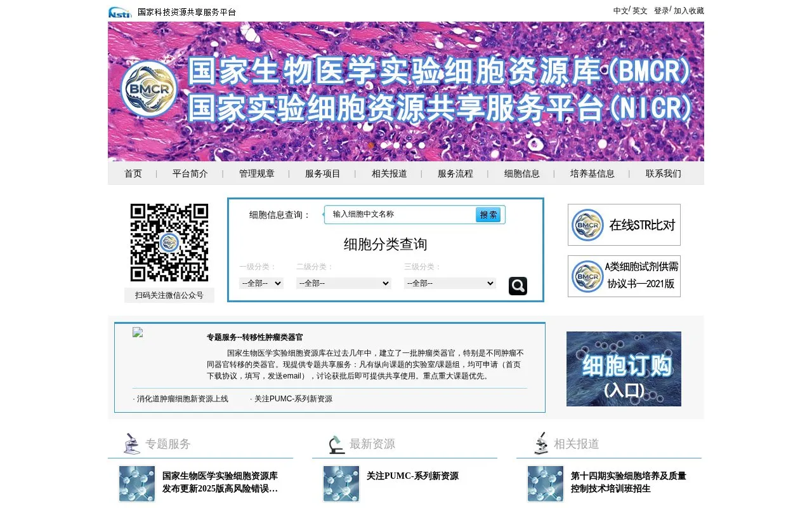The height and width of the screenshot is (508, 812).
Task: Open 服务流程 menu item
Action: [455, 173]
